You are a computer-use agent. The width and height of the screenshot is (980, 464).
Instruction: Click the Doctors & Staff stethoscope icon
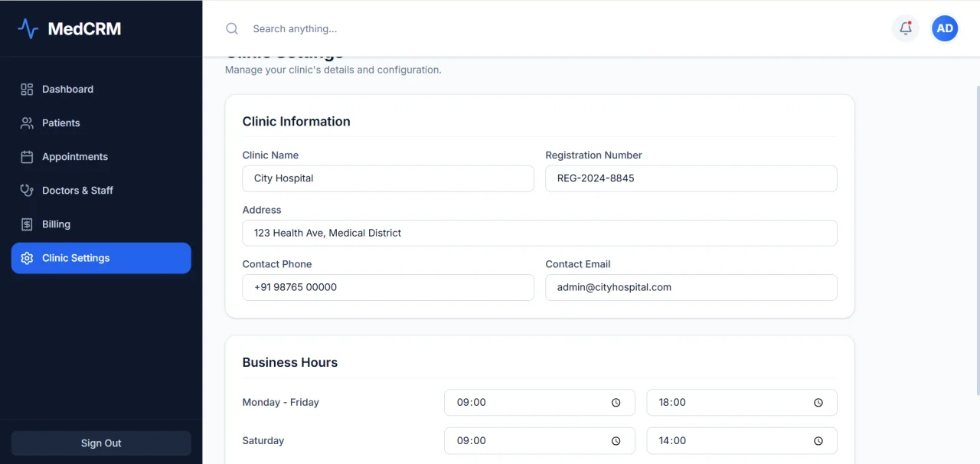(27, 191)
